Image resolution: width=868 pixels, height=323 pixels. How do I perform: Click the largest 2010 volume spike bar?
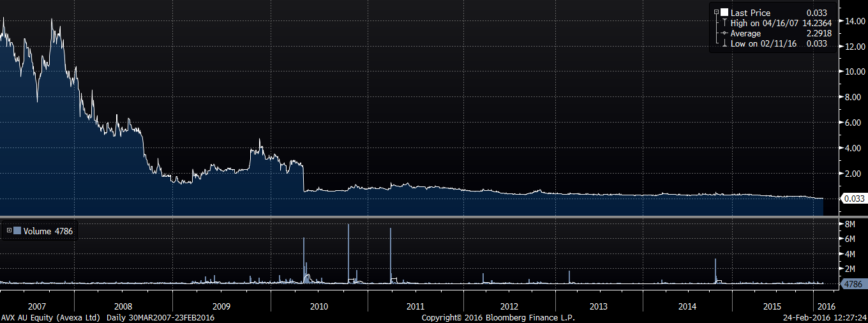pyautogui.click(x=348, y=253)
